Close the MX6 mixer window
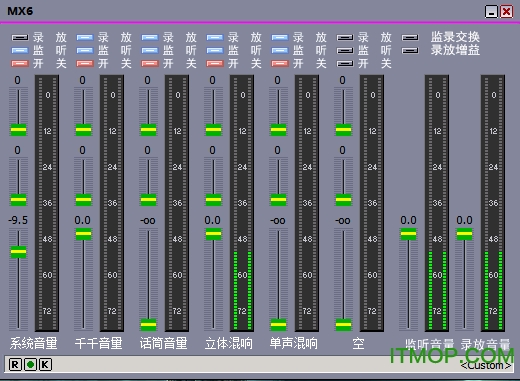 pos(506,12)
